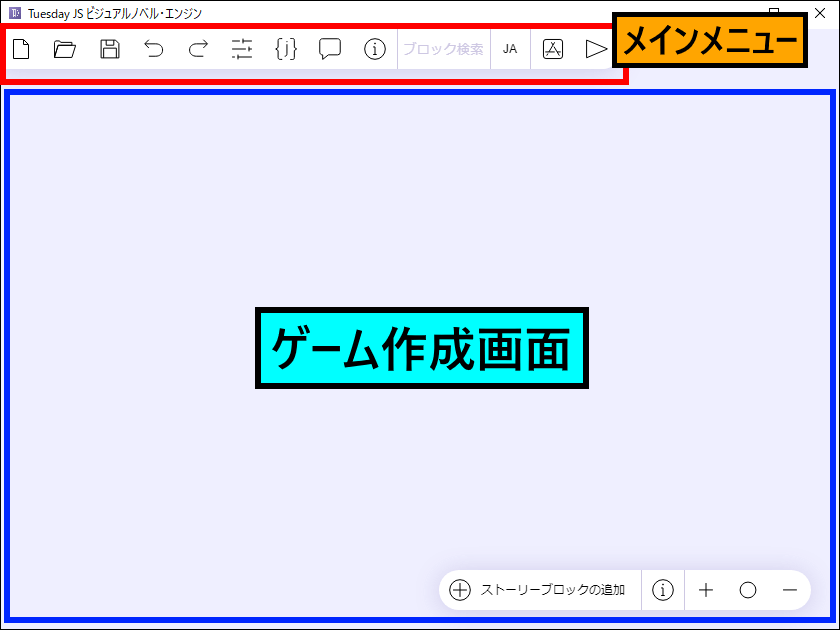Close the Tuesday JS window

coord(820,11)
